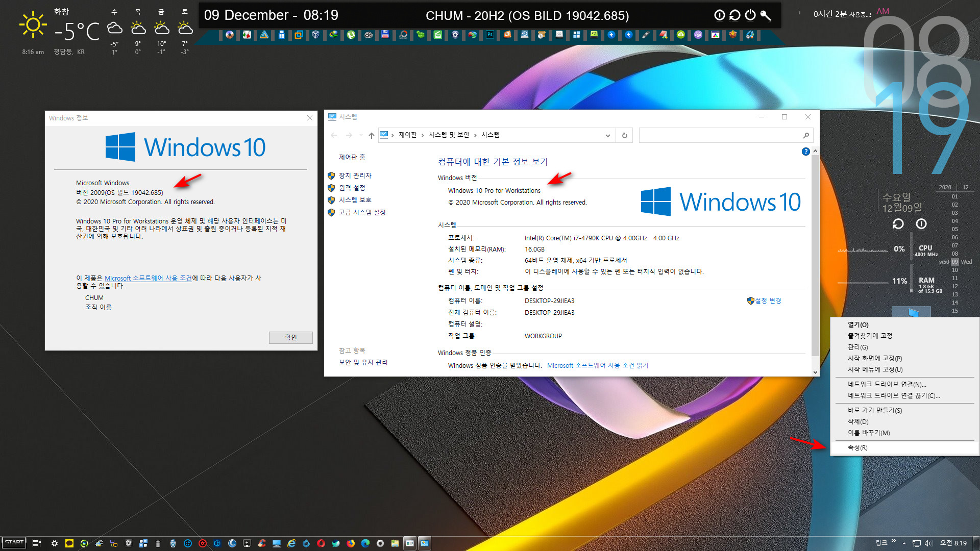Choose 삭제(D) in the context menu

[x=904, y=421]
